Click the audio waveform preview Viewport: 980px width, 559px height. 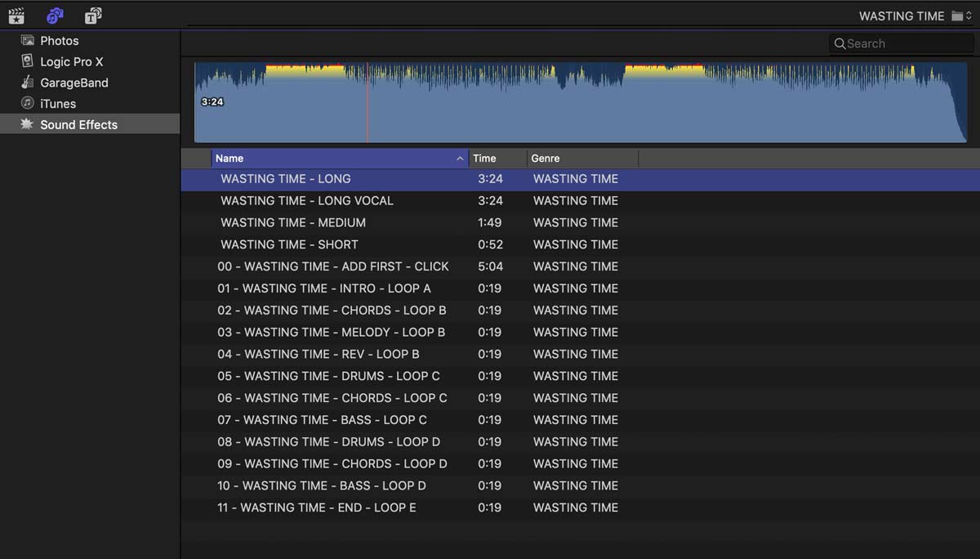(x=581, y=102)
